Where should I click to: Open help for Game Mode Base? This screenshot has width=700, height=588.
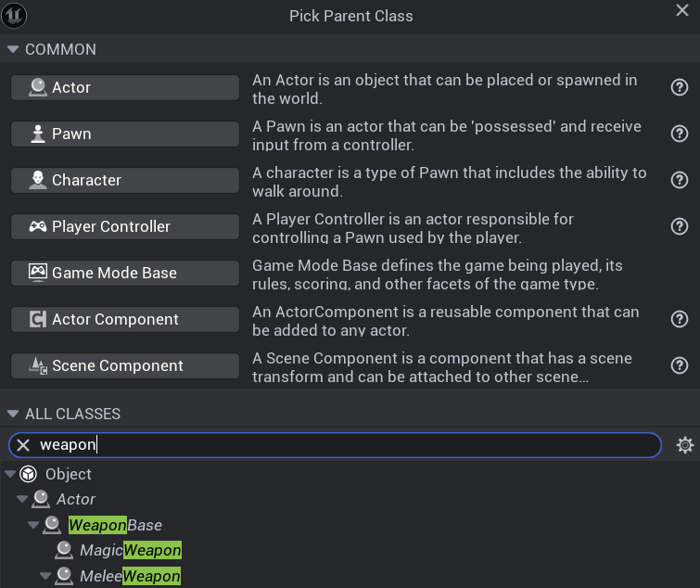pyautogui.click(x=679, y=273)
